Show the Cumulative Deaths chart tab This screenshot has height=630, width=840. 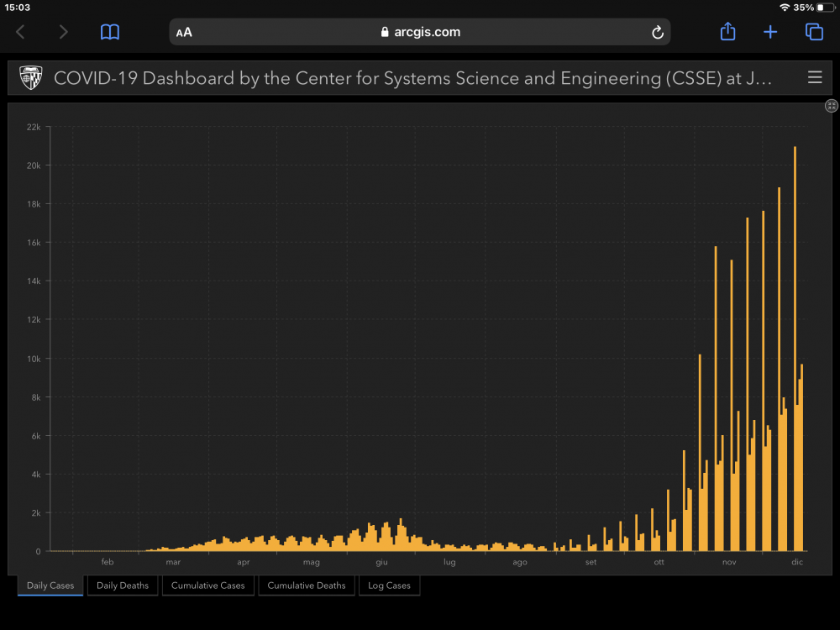[307, 585]
